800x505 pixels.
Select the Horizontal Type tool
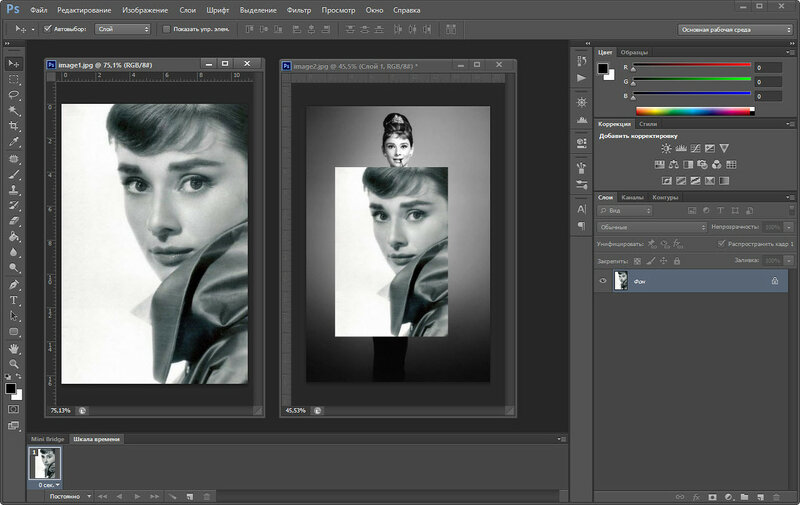tap(13, 300)
